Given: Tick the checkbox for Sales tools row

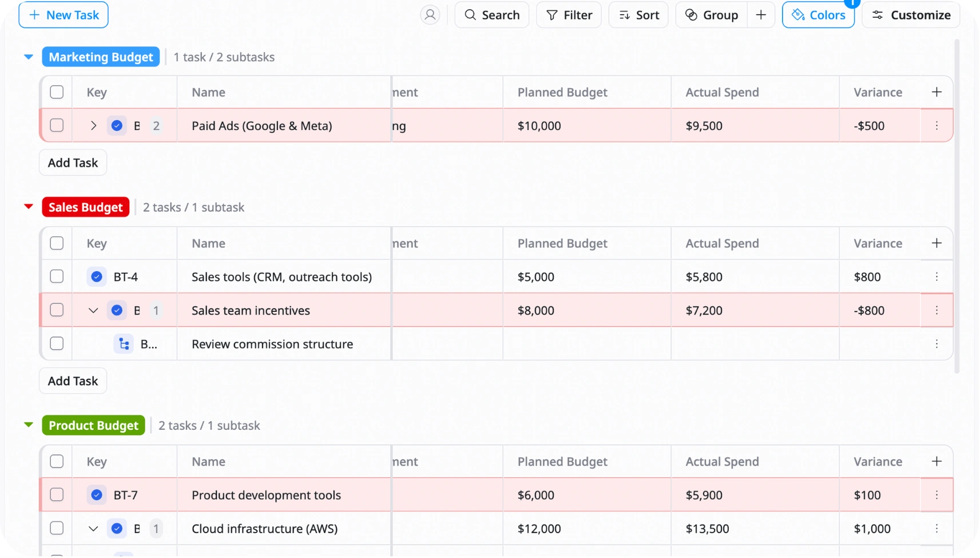Looking at the screenshot, I should pyautogui.click(x=57, y=276).
